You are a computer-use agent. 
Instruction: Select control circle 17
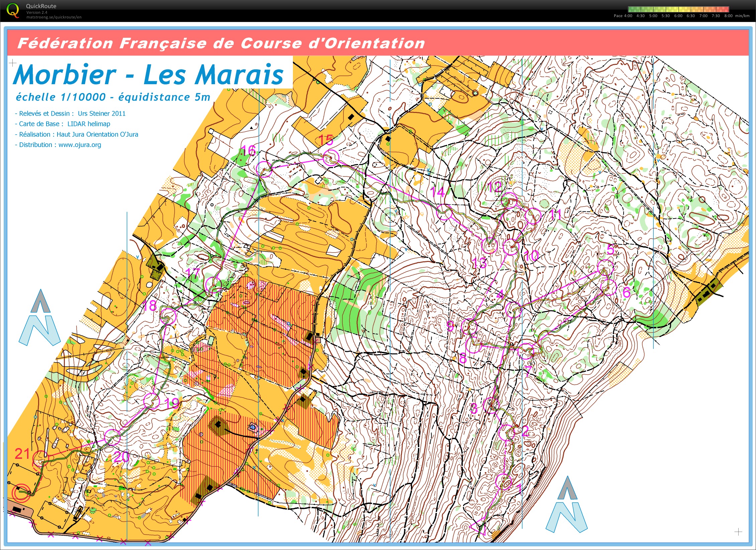[x=213, y=284]
